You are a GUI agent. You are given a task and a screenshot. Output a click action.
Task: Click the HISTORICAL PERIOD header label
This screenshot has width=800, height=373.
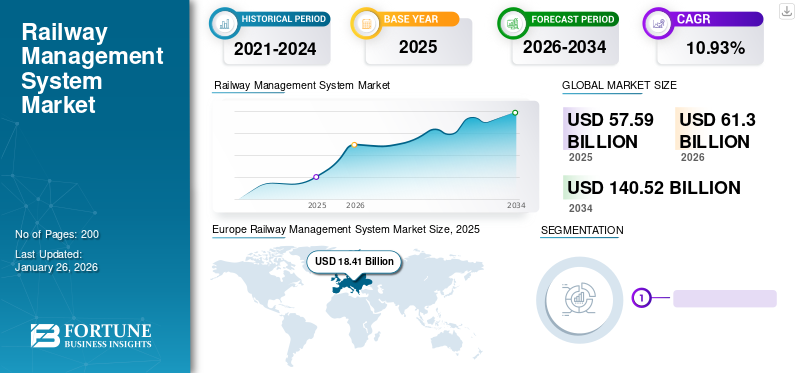click(x=284, y=19)
